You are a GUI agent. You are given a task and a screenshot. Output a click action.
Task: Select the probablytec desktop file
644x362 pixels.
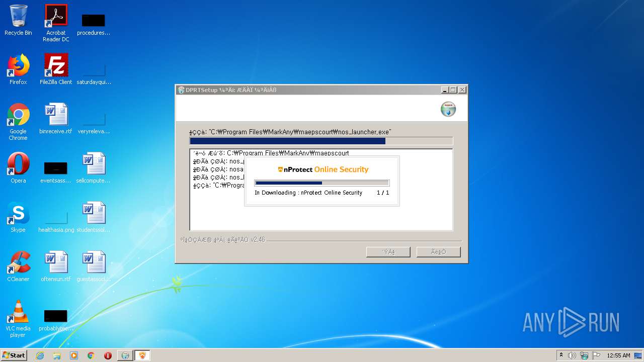tap(56, 320)
